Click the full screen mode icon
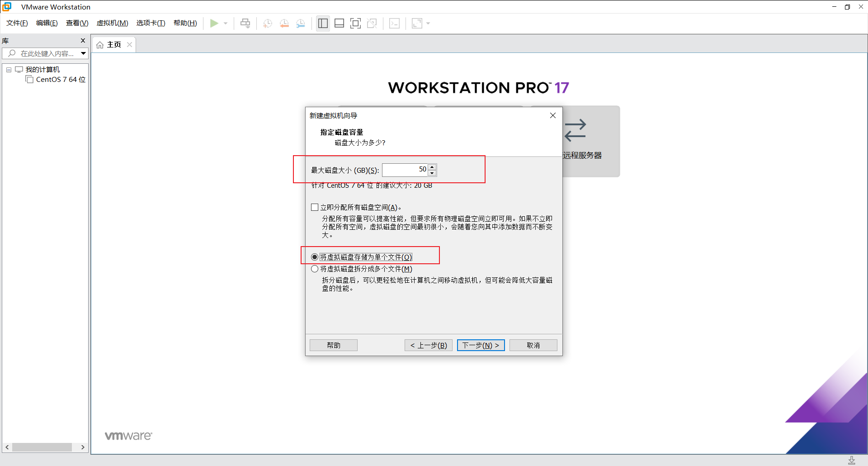 pos(356,23)
